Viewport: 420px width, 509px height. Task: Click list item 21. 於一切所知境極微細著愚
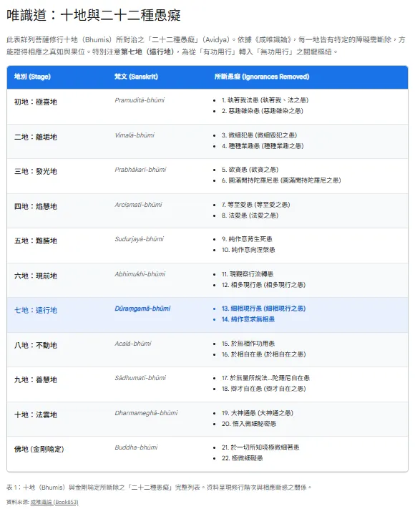coord(260,447)
